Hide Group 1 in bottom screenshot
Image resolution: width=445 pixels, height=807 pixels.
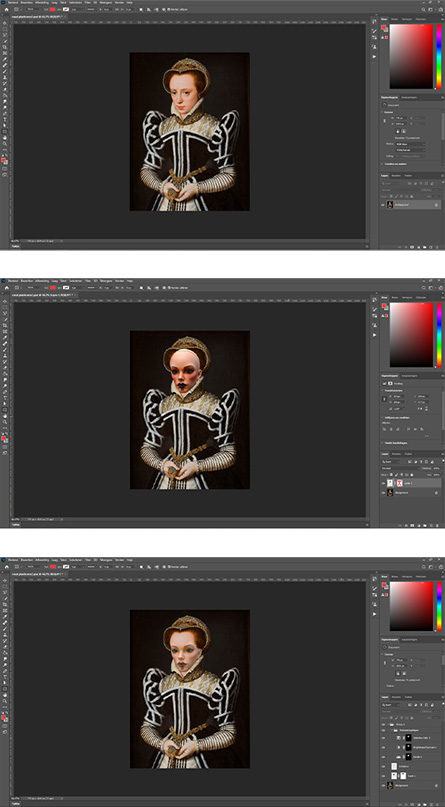[383, 723]
